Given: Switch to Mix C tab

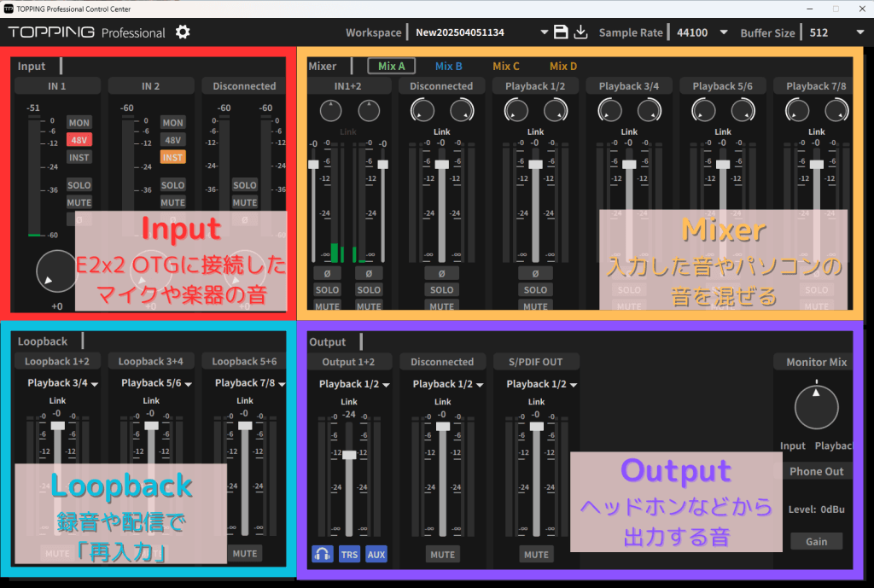Looking at the screenshot, I should coord(506,66).
